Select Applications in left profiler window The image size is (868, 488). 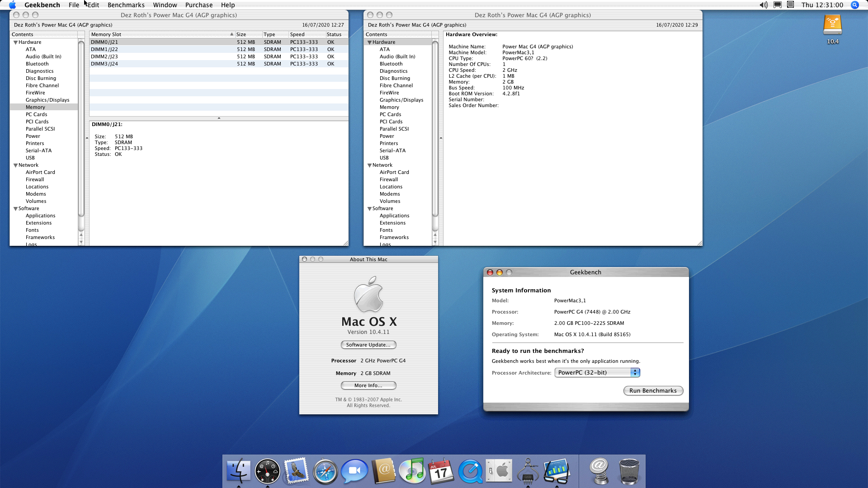point(40,216)
